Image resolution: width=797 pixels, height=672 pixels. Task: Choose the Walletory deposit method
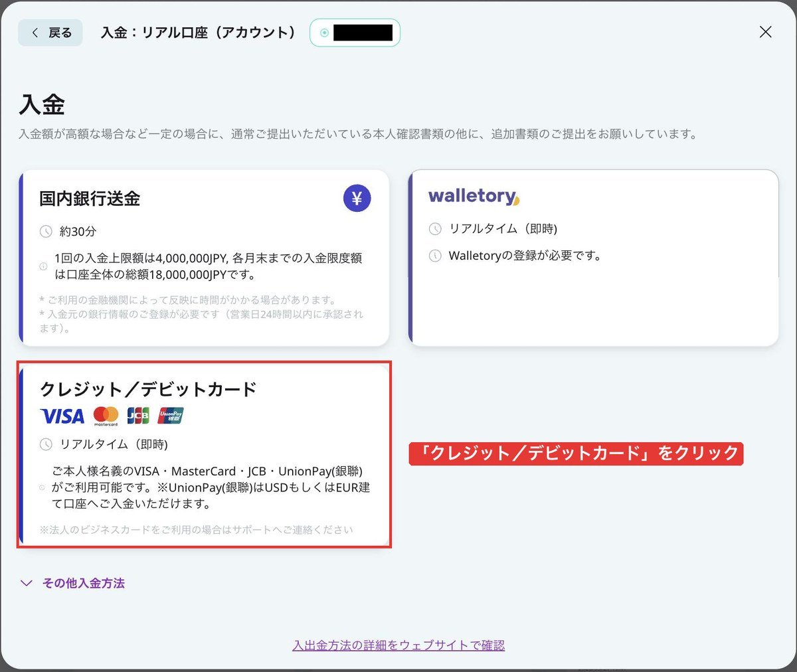[593, 258]
